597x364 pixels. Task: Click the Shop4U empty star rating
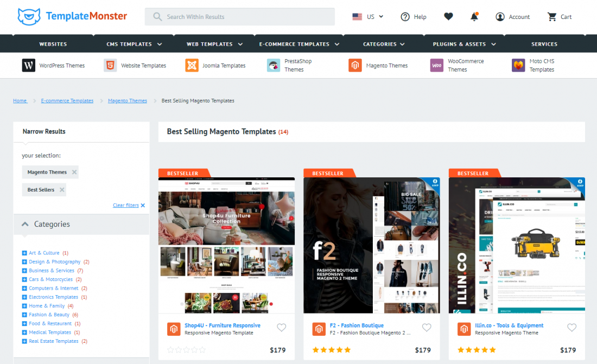(186, 350)
